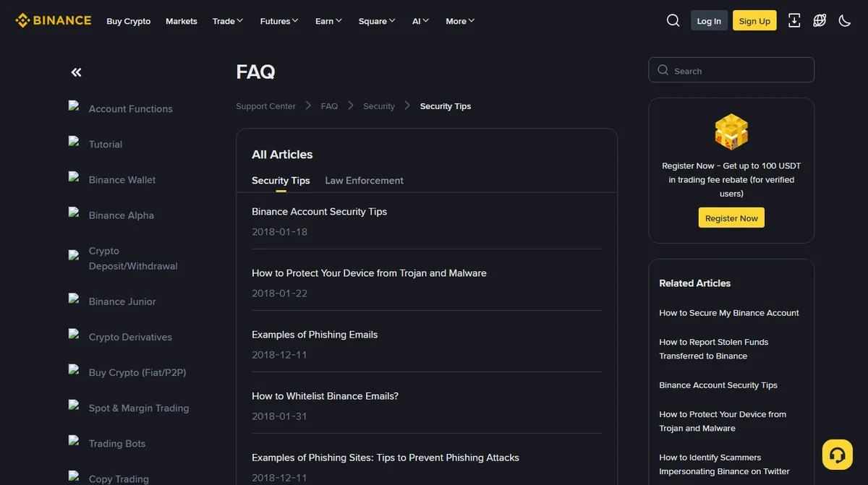Click into the FAQ search field
The height and width of the screenshot is (485, 868).
coord(731,70)
